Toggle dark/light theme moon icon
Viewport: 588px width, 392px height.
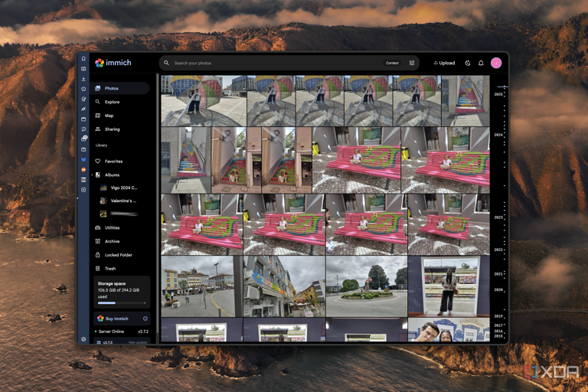(467, 63)
